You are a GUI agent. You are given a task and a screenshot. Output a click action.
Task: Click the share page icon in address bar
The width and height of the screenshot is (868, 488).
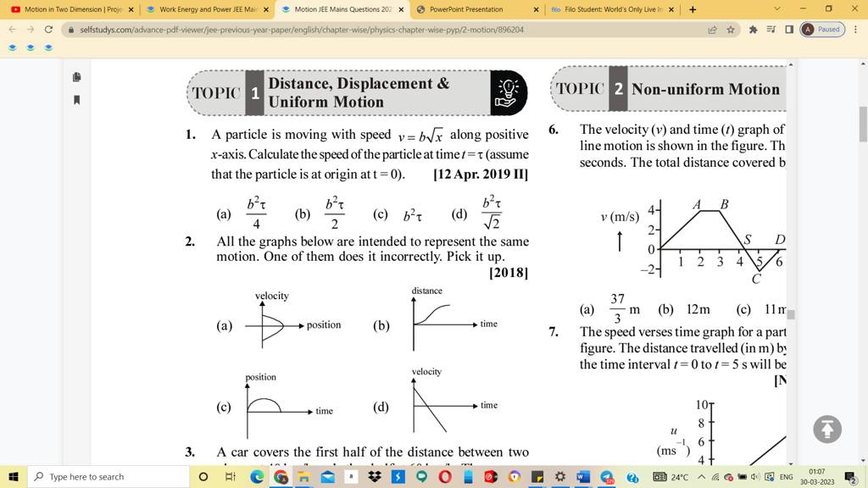[x=715, y=29]
